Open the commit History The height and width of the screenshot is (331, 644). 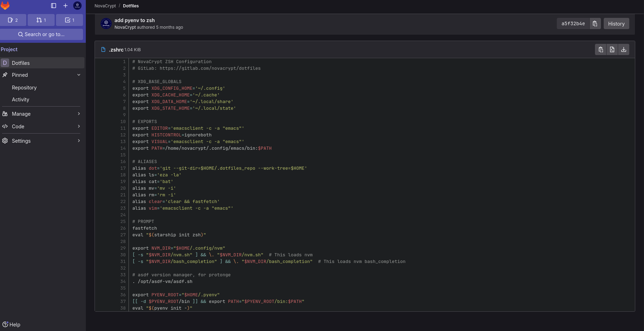[616, 23]
